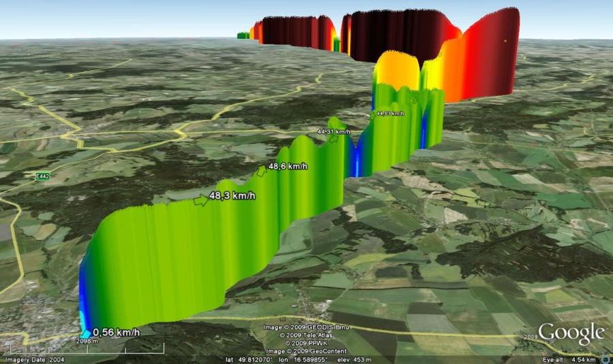This screenshot has width=613, height=364.
Task: Click the Google logo watermark
Action: [x=571, y=333]
